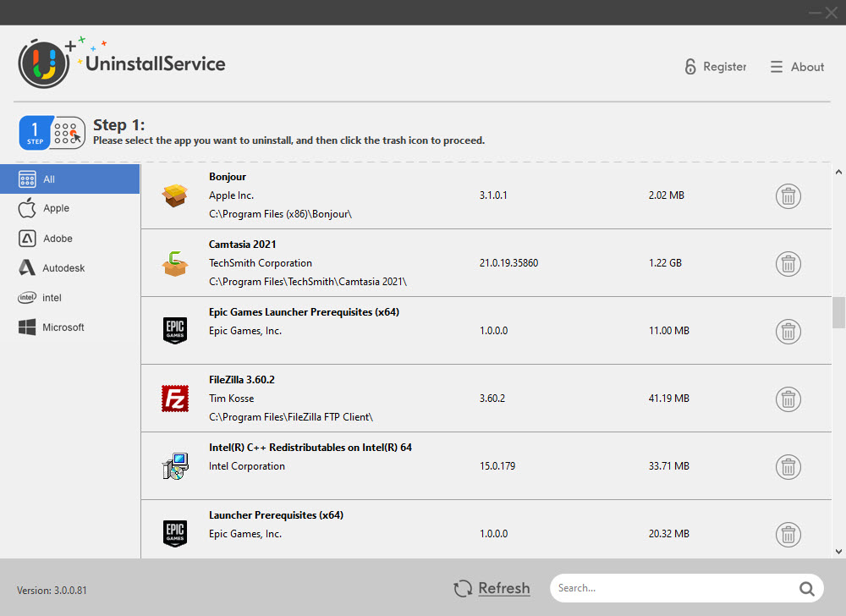Click the 15.0.179 version value
846x616 pixels.
pos(497,466)
